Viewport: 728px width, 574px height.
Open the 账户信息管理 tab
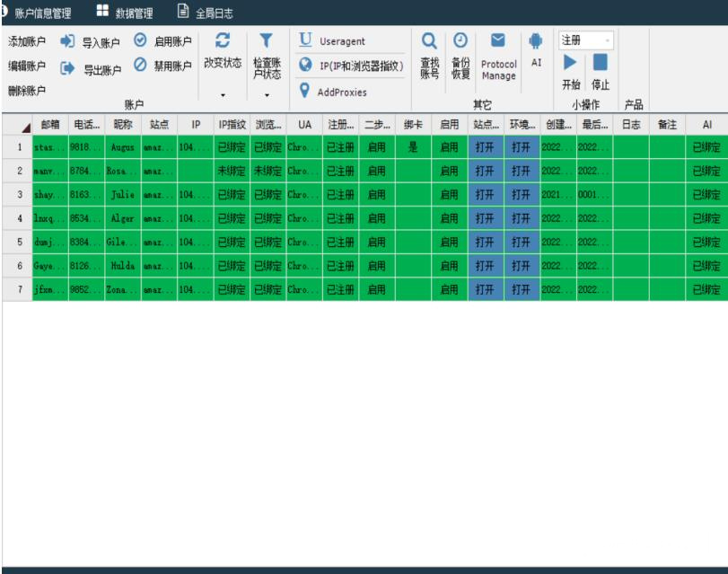pyautogui.click(x=37, y=13)
